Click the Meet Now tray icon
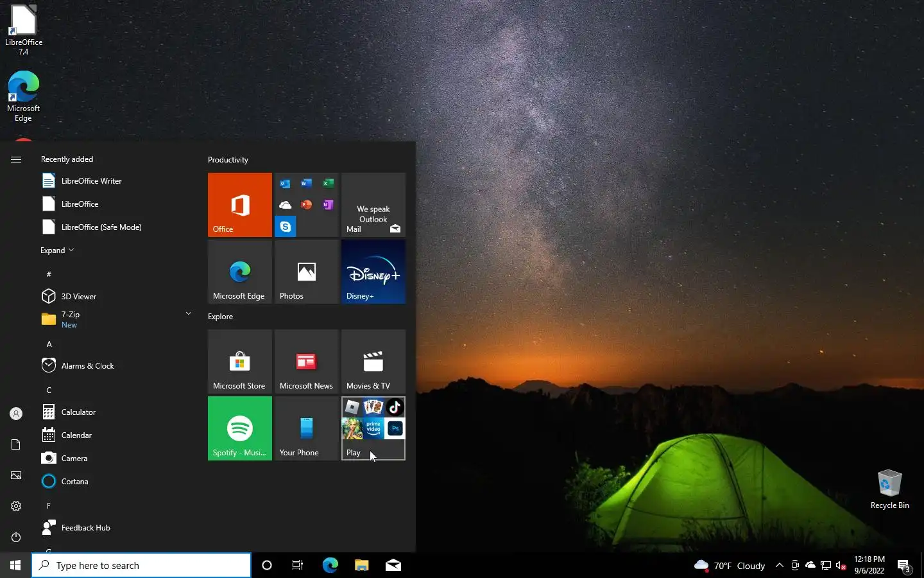 (x=795, y=565)
